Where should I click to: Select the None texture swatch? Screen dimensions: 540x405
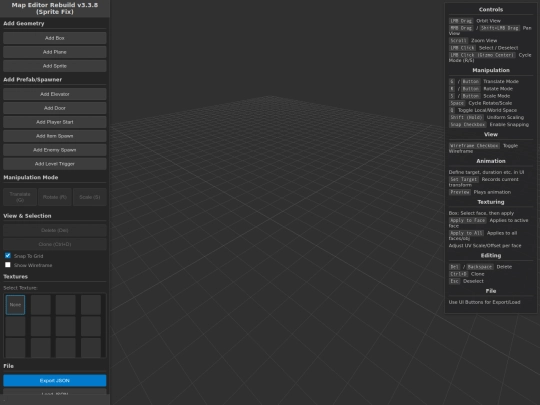tap(15, 305)
